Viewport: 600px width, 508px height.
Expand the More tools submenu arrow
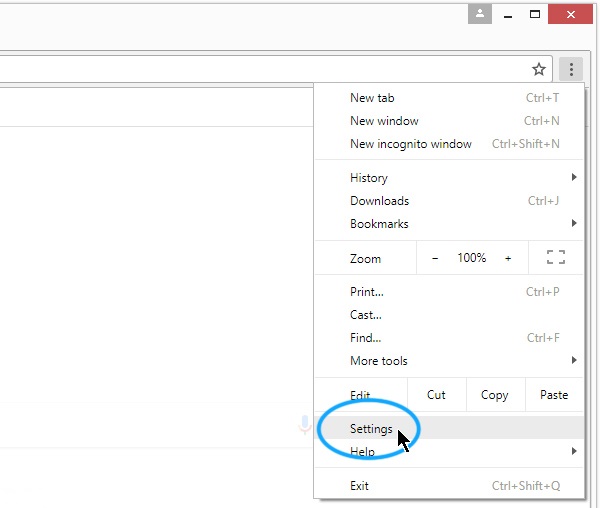(574, 360)
